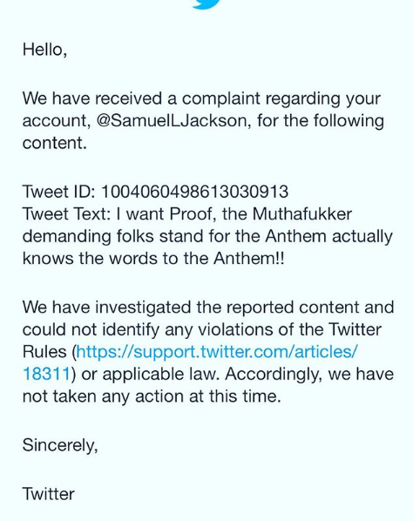This screenshot has width=420, height=521.
Task: Click the word 'complaint' in first paragraph
Action: coord(220,99)
